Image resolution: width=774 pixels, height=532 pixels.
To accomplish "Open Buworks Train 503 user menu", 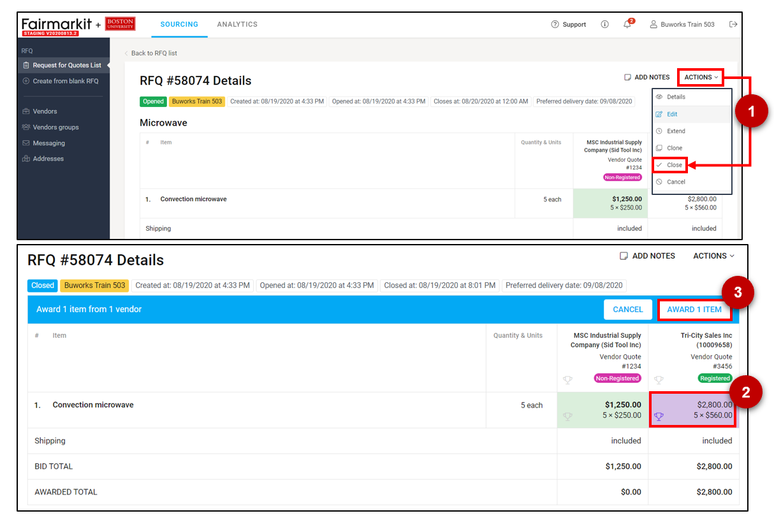I will point(682,24).
